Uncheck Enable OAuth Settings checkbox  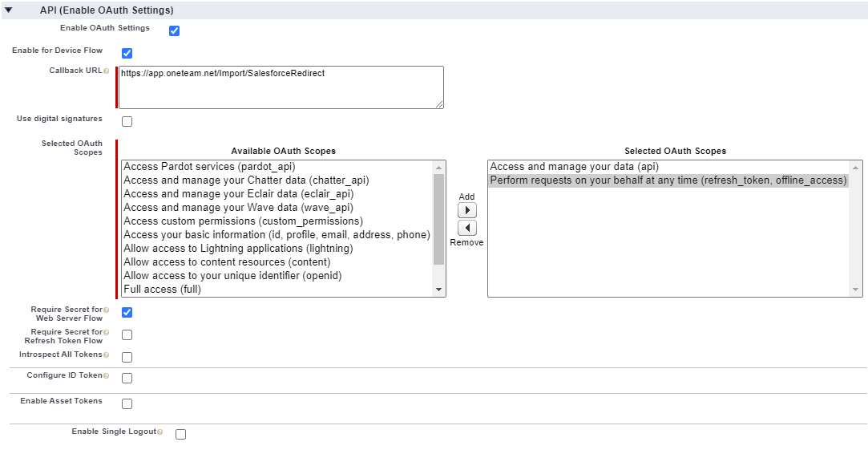(x=175, y=31)
